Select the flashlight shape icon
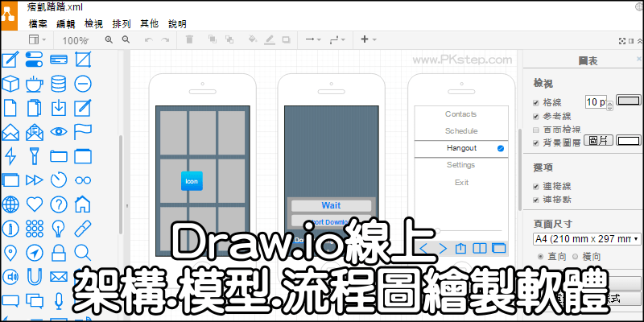This screenshot has height=322, width=644. 35,156
